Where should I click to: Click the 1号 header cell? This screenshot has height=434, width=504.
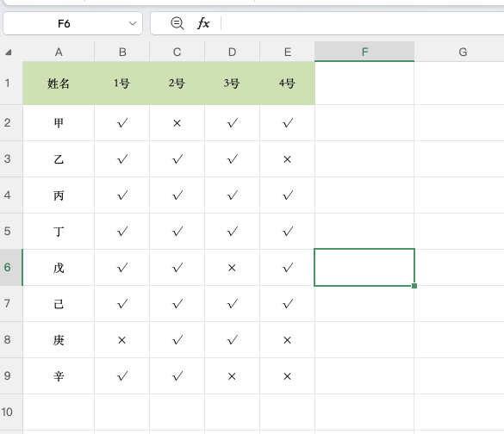122,84
